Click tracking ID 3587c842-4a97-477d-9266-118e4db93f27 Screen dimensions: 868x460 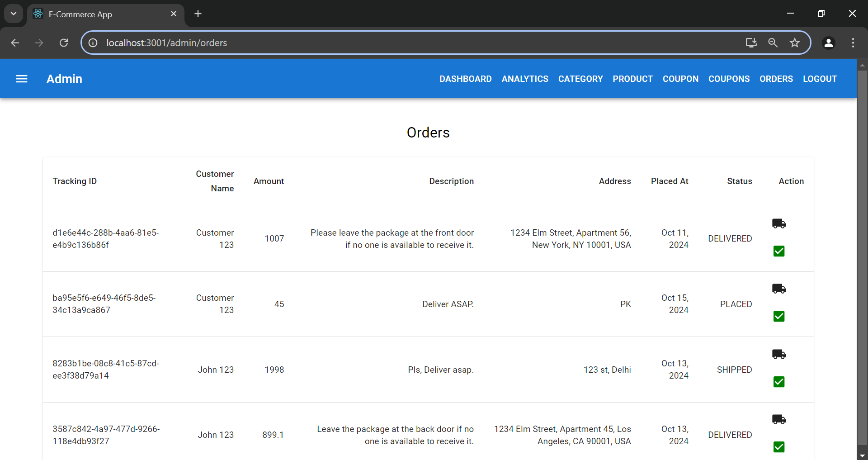point(106,435)
